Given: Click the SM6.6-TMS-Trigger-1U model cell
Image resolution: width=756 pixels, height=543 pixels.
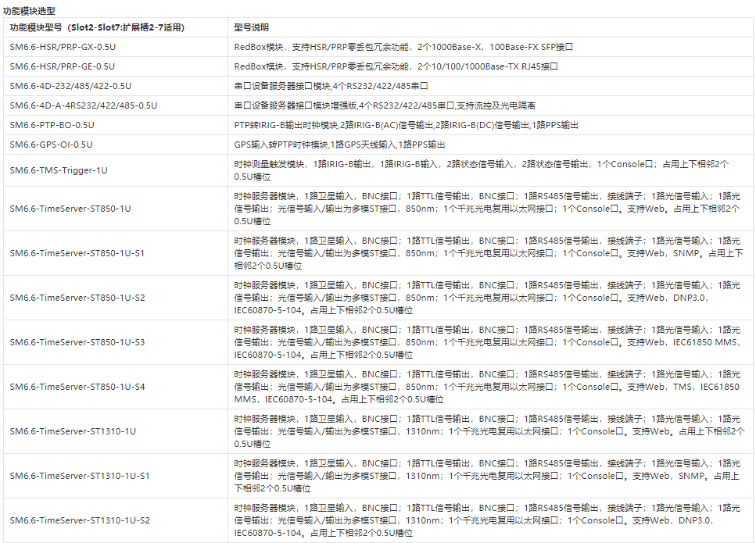Looking at the screenshot, I should tap(59, 170).
